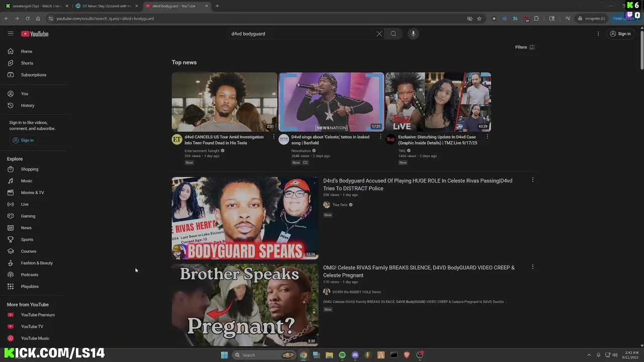This screenshot has width=644, height=362.
Task: Bookmark this page with the star
Action: point(479,19)
